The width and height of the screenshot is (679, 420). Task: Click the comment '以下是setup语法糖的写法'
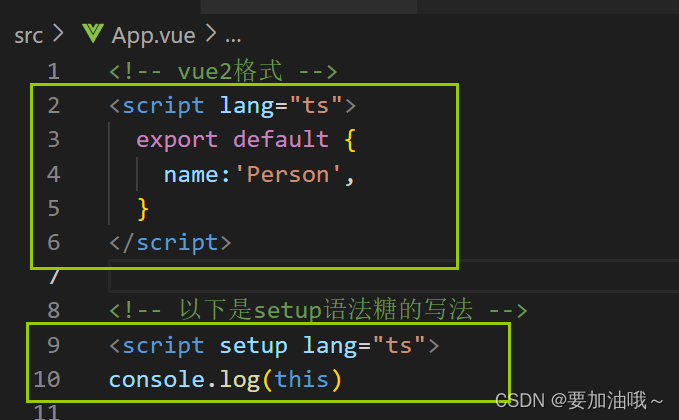[326, 310]
